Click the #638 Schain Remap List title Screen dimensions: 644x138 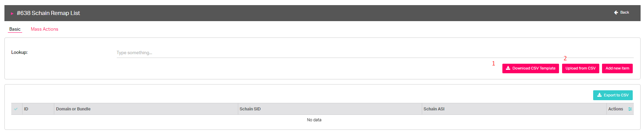coord(48,13)
